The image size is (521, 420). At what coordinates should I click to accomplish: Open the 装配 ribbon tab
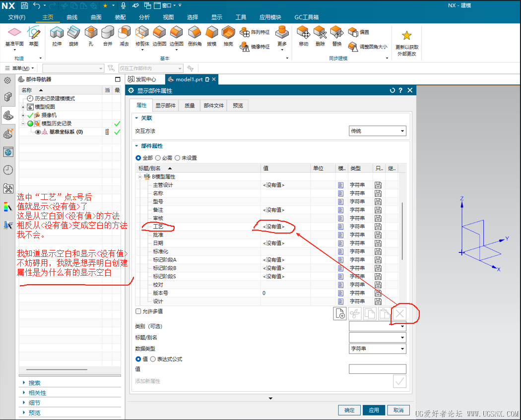(x=120, y=17)
